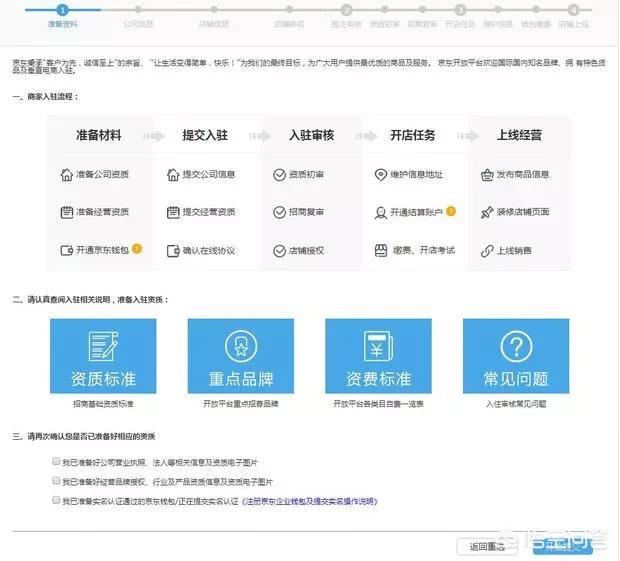Enable the 实名认证通过的京东钱包 checkbox

55,499
